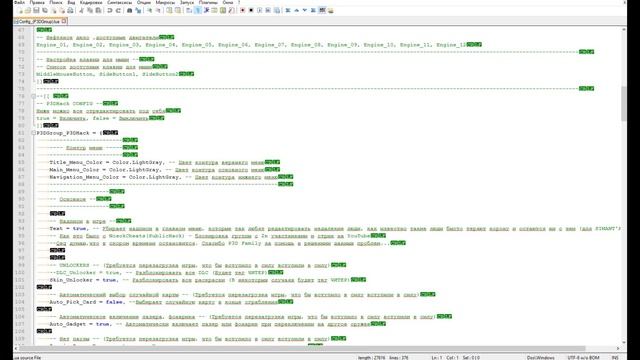Show the document map panel
640x360 pixels.
223,10
